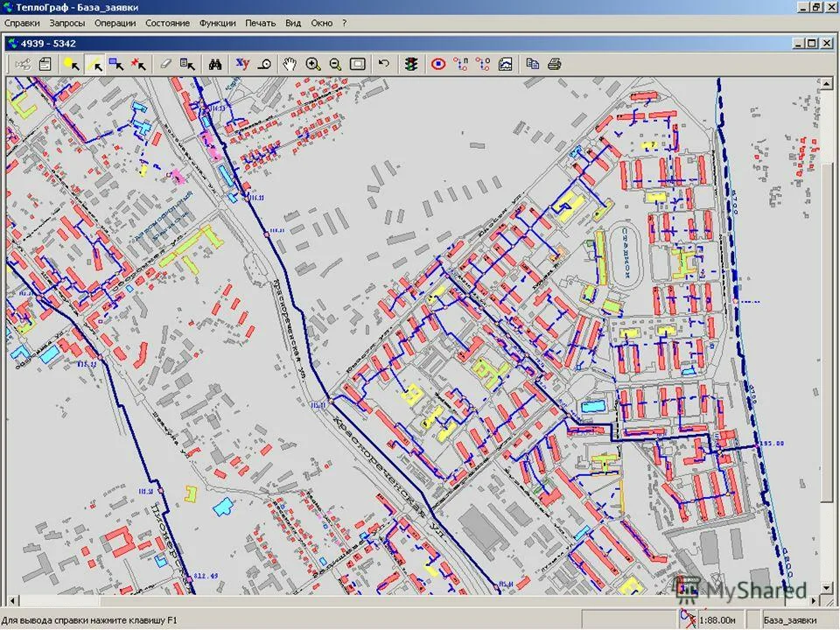Click the XY coordinates tool
This screenshot has width=840, height=630.
point(242,64)
